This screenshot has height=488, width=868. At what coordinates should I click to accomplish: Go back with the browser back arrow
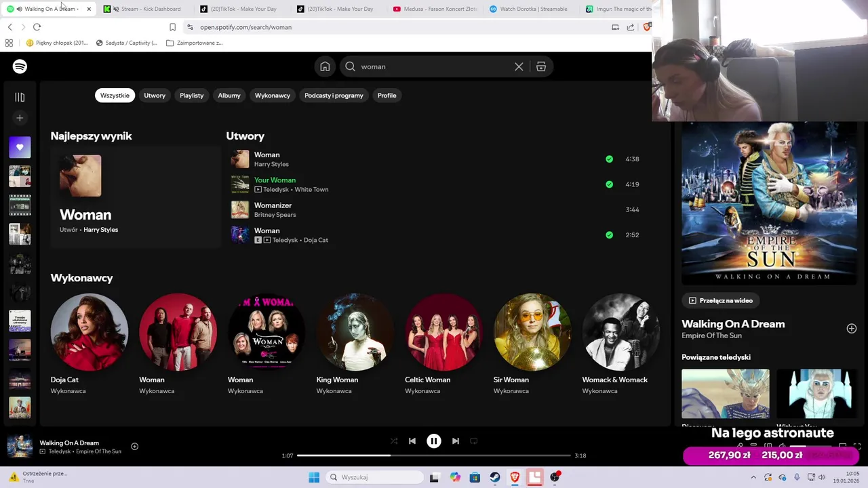coord(9,27)
